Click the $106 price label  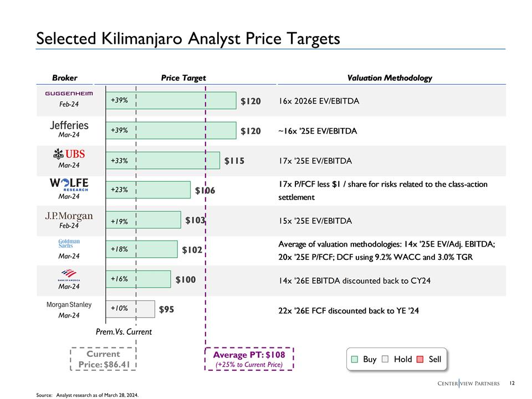pos(205,191)
